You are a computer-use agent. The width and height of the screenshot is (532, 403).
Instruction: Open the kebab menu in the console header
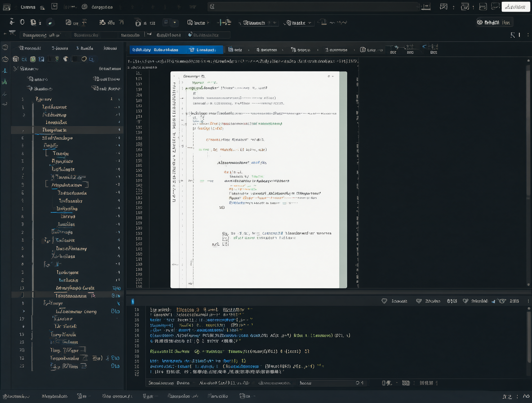(x=528, y=301)
